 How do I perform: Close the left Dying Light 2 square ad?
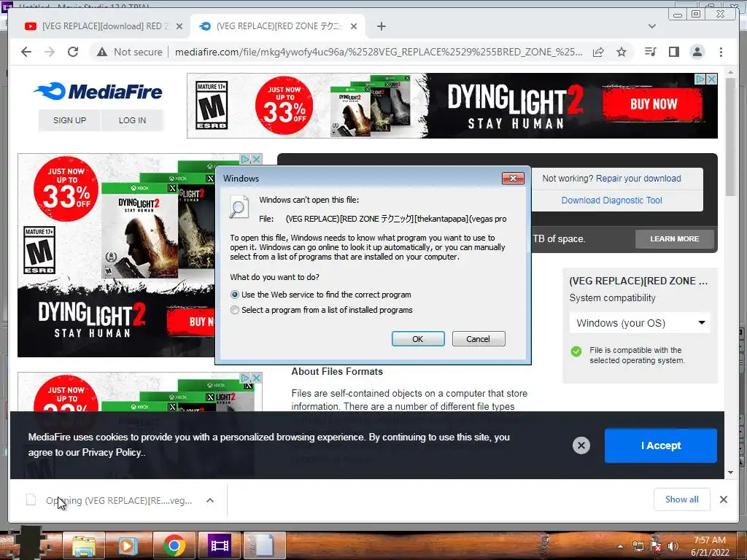click(x=256, y=158)
